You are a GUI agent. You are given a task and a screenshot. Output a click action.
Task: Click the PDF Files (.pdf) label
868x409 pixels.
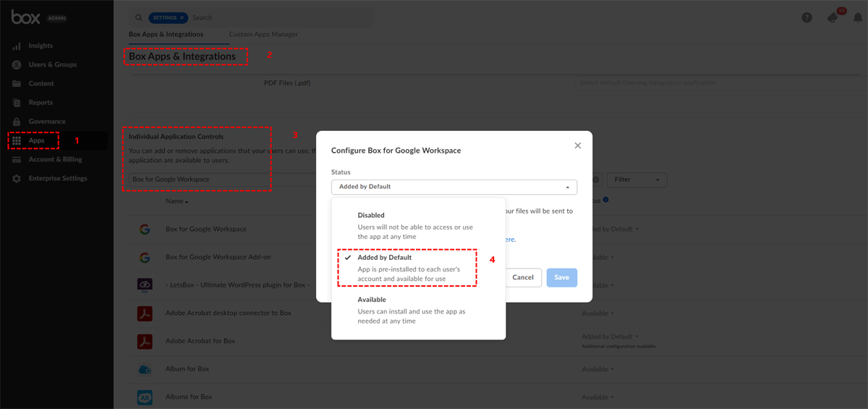click(287, 83)
